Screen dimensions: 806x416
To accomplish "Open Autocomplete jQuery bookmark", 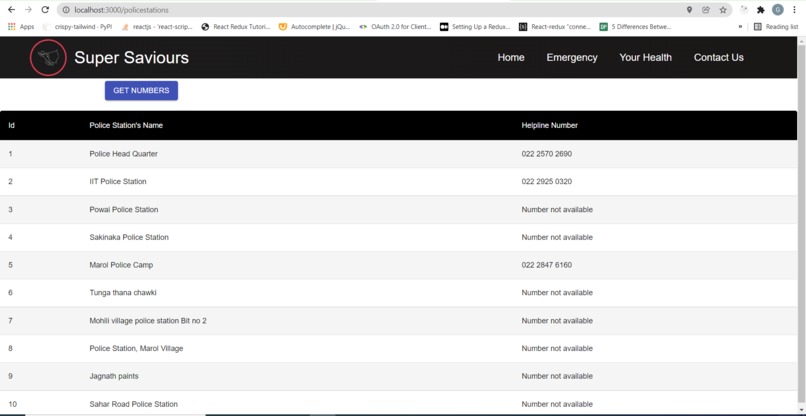I will pyautogui.click(x=315, y=27).
